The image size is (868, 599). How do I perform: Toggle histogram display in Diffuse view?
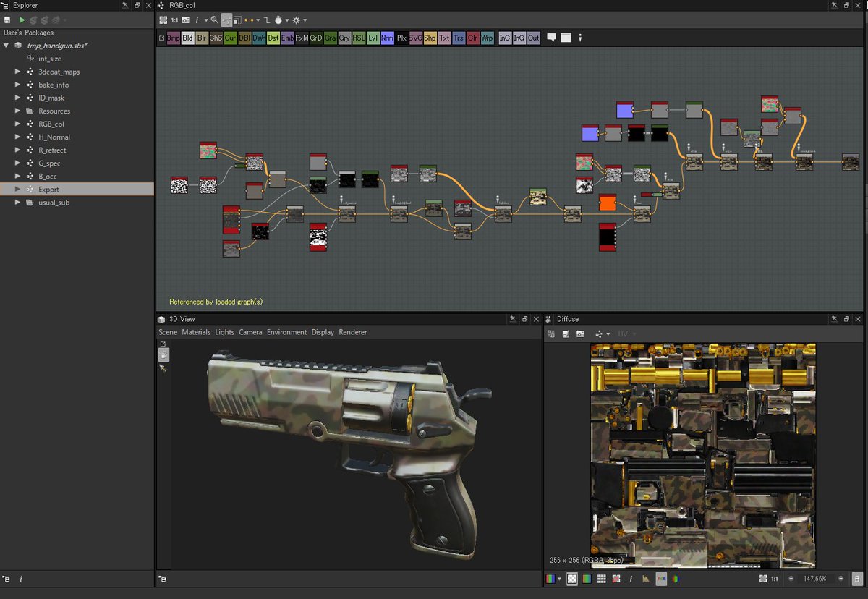[645, 579]
